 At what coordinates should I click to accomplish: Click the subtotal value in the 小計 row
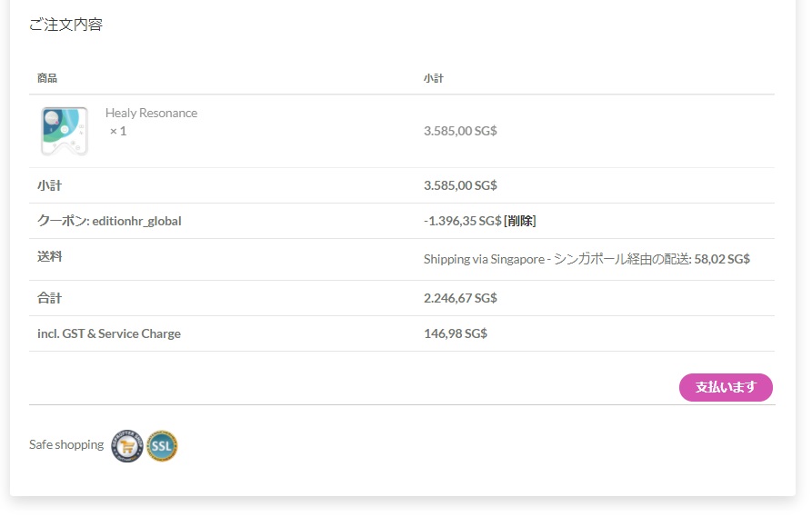pyautogui.click(x=460, y=185)
